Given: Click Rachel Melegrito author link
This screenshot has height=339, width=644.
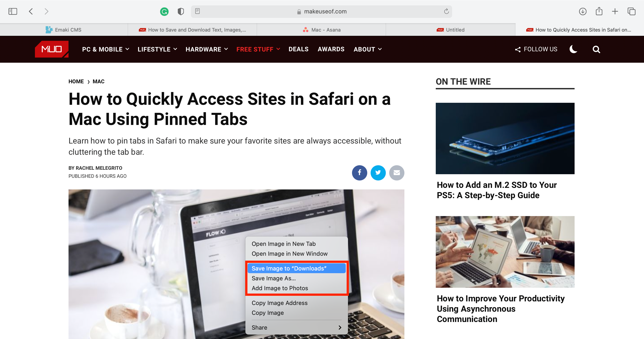Looking at the screenshot, I should [x=99, y=167].
